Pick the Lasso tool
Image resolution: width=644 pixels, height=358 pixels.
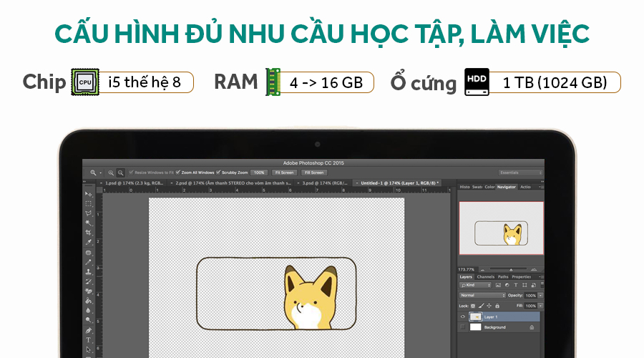(x=89, y=213)
